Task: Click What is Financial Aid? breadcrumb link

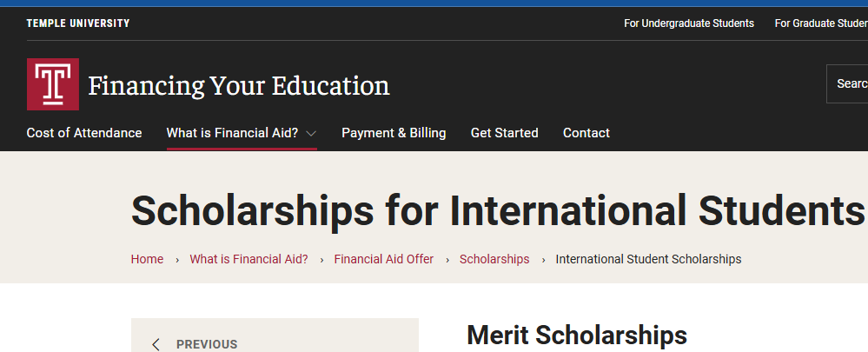Action: coord(248,259)
